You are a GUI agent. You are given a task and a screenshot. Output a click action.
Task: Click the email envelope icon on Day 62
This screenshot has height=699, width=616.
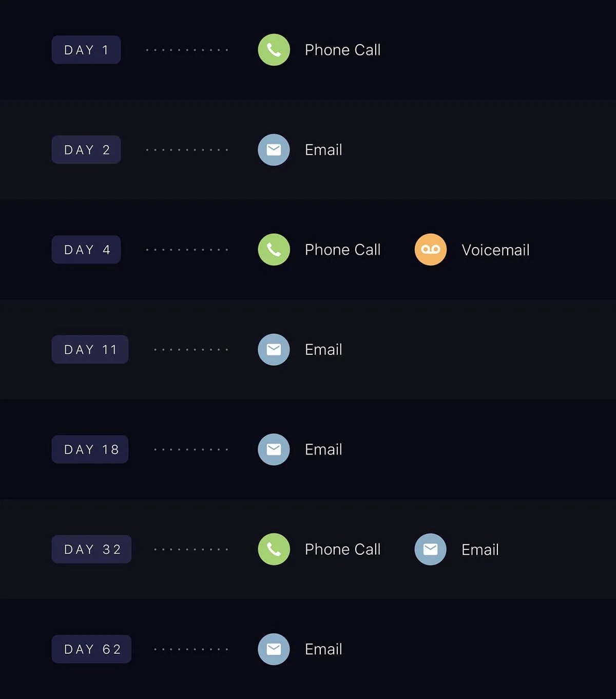pos(274,649)
